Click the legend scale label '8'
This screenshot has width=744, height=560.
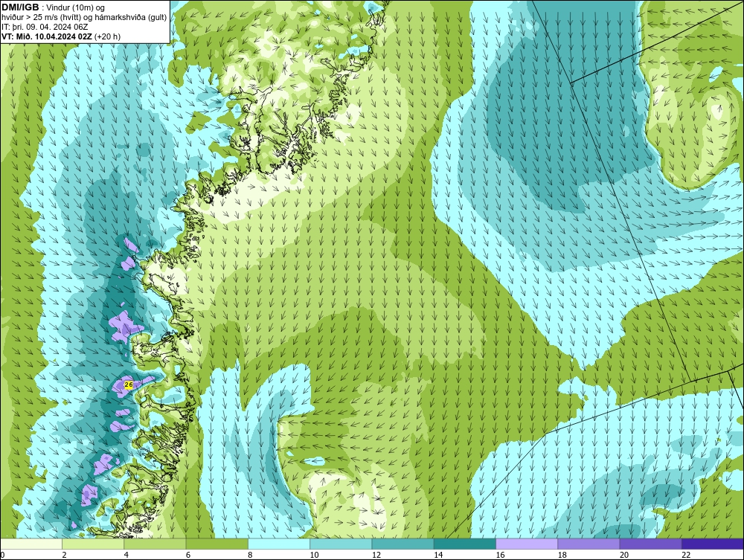(250, 556)
